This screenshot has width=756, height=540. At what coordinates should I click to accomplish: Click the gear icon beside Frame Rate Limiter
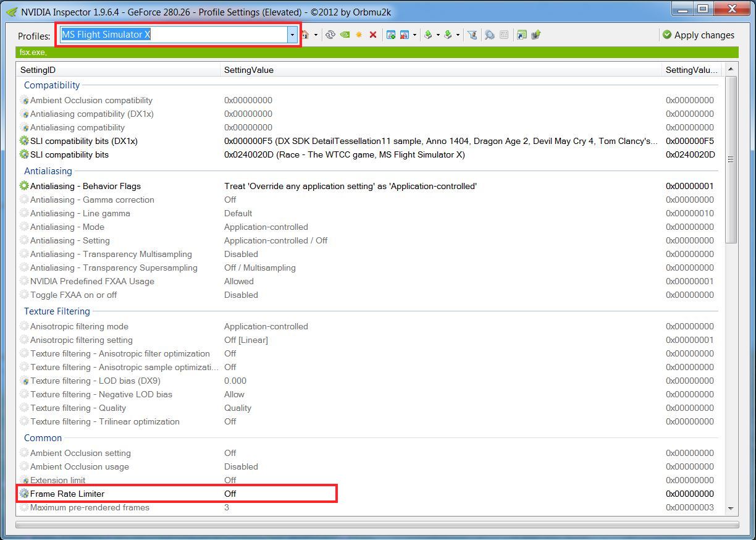[x=24, y=494]
